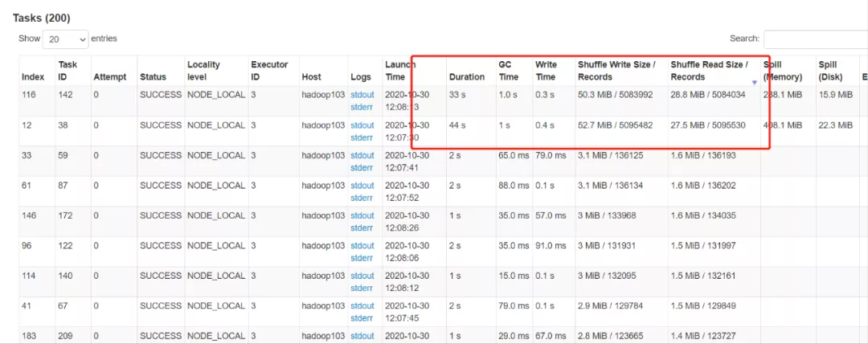Click into the Search input field

[814, 39]
